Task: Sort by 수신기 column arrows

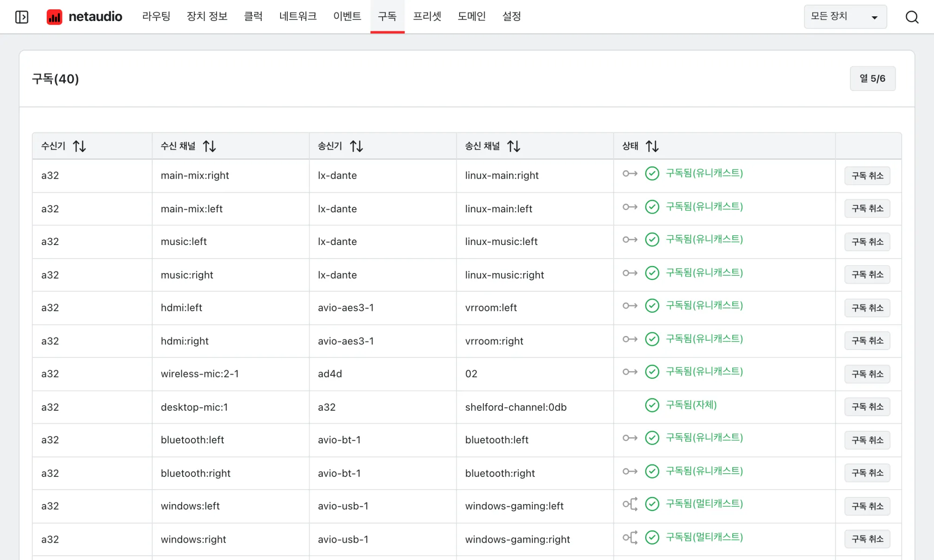Action: (x=79, y=146)
